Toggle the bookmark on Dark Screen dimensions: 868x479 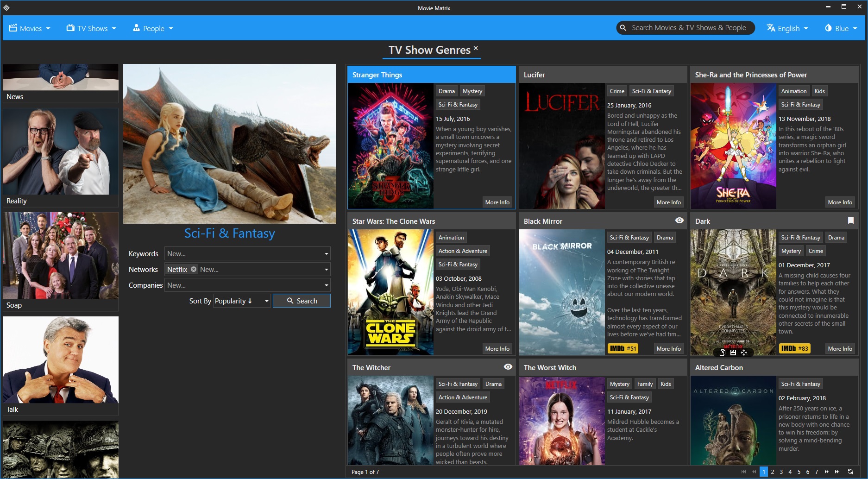click(x=851, y=221)
